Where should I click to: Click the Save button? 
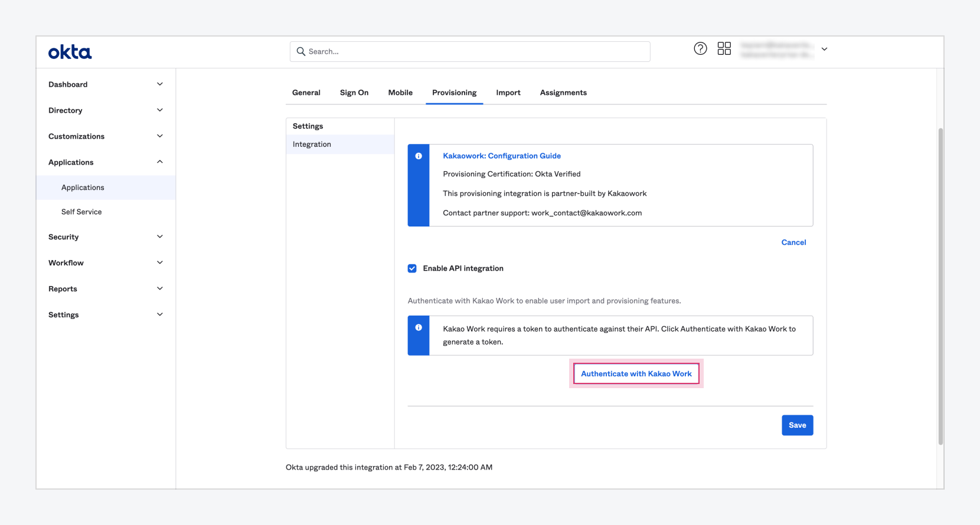[x=798, y=425]
